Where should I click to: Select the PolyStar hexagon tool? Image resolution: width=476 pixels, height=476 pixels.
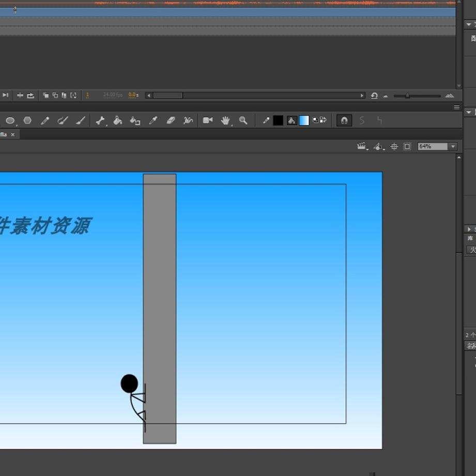pos(27,120)
